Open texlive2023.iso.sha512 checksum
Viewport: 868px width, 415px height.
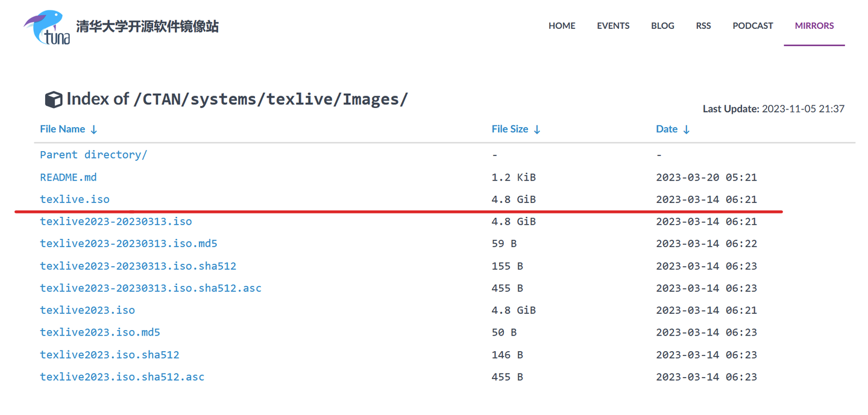pos(110,355)
